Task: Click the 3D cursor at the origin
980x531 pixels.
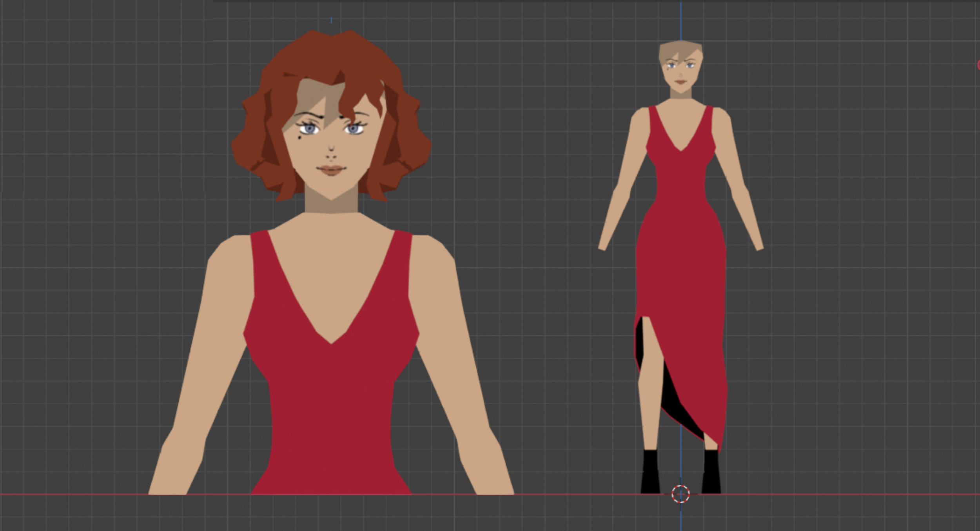Action: coord(681,494)
